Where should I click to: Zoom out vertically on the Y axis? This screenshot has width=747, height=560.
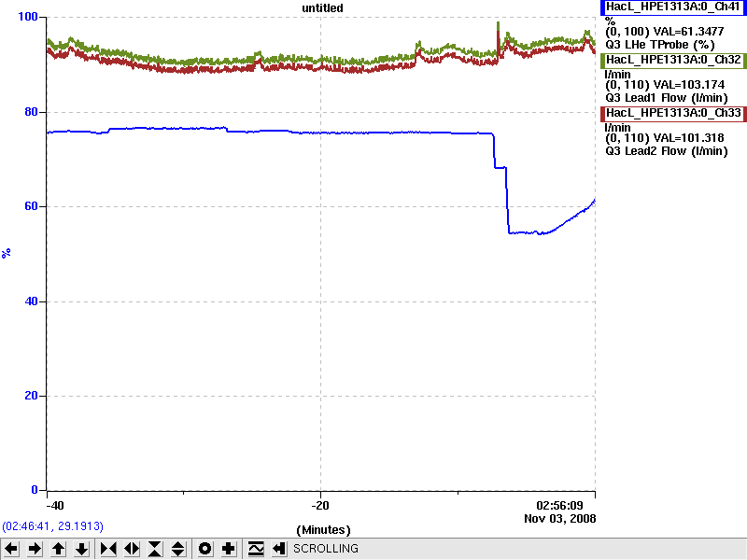tap(178, 549)
